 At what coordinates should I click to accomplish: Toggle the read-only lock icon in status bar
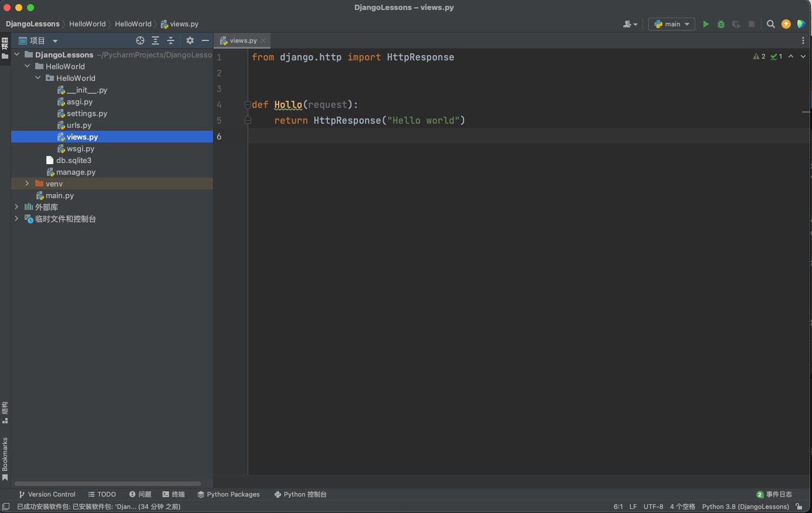(x=799, y=507)
